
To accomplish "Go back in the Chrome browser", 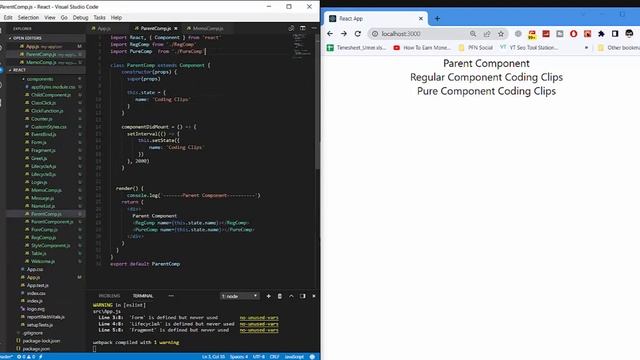I will point(330,34).
